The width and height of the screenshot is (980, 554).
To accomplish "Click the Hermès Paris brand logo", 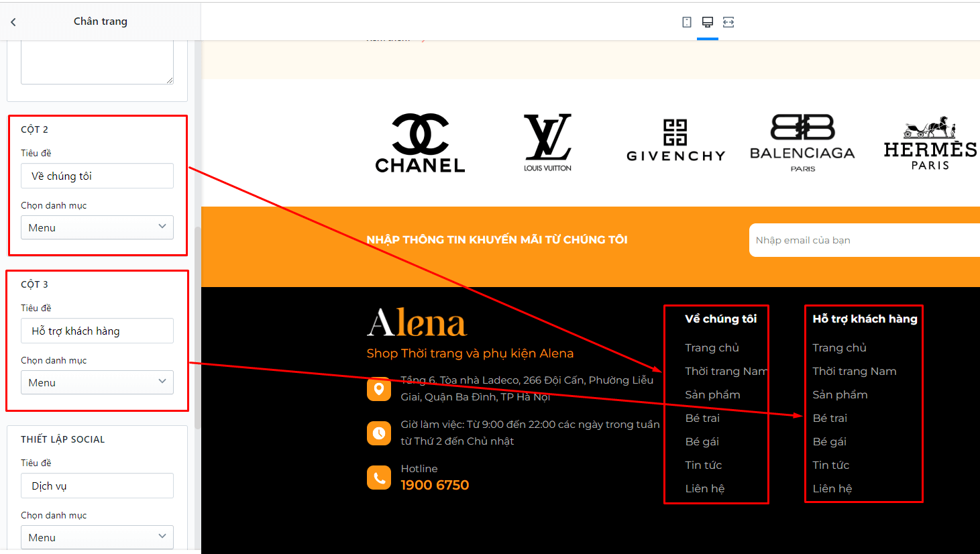I will [x=930, y=143].
